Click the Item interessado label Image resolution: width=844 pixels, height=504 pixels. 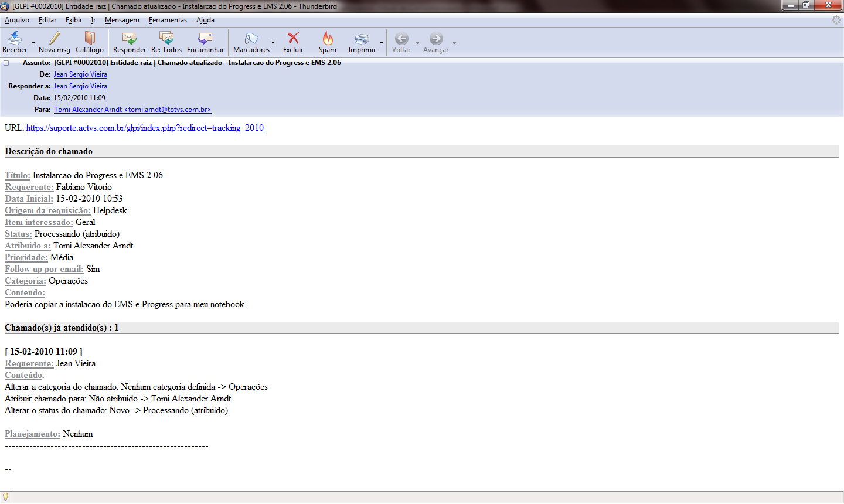tap(39, 222)
